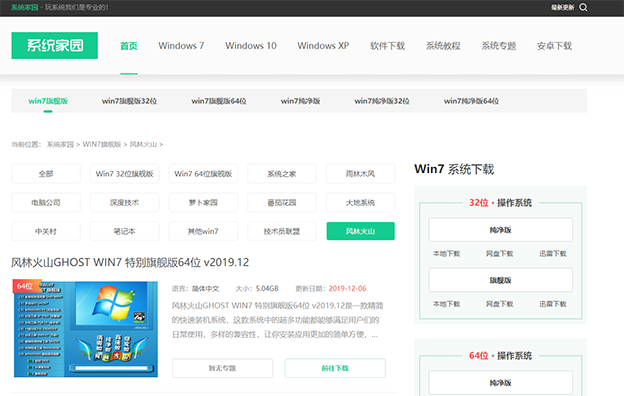624x396 pixels.
Task: Filter by Win7 64位旗舰版 category
Action: coord(203,174)
